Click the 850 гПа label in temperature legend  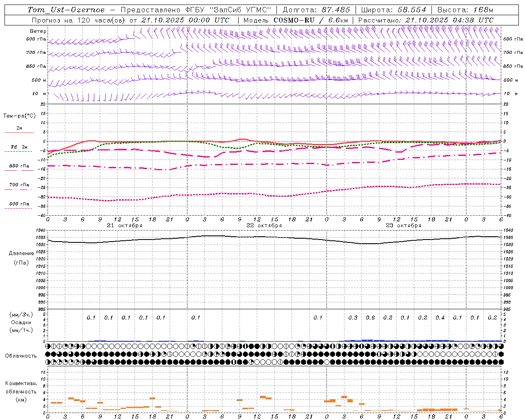coord(19,166)
